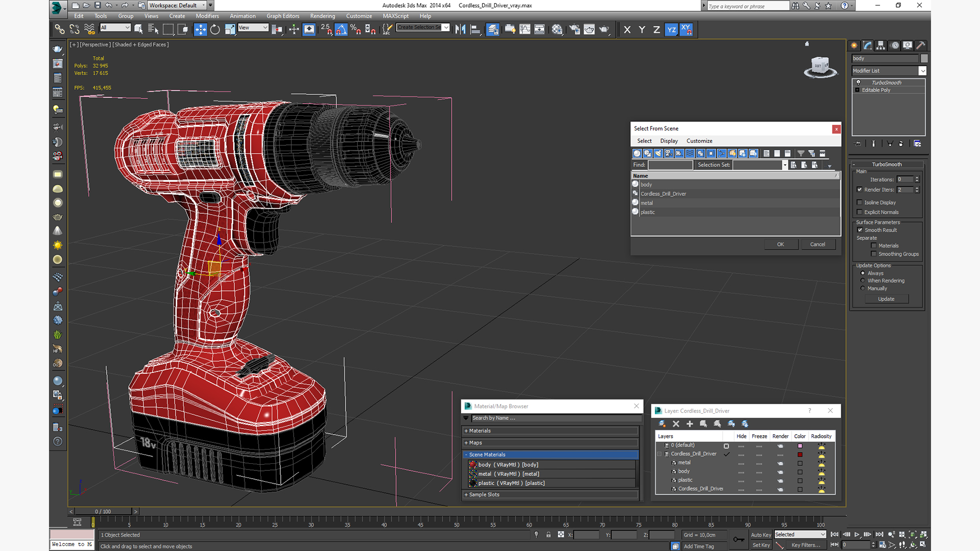The width and height of the screenshot is (980, 551).
Task: Play the animation
Action: 857,535
